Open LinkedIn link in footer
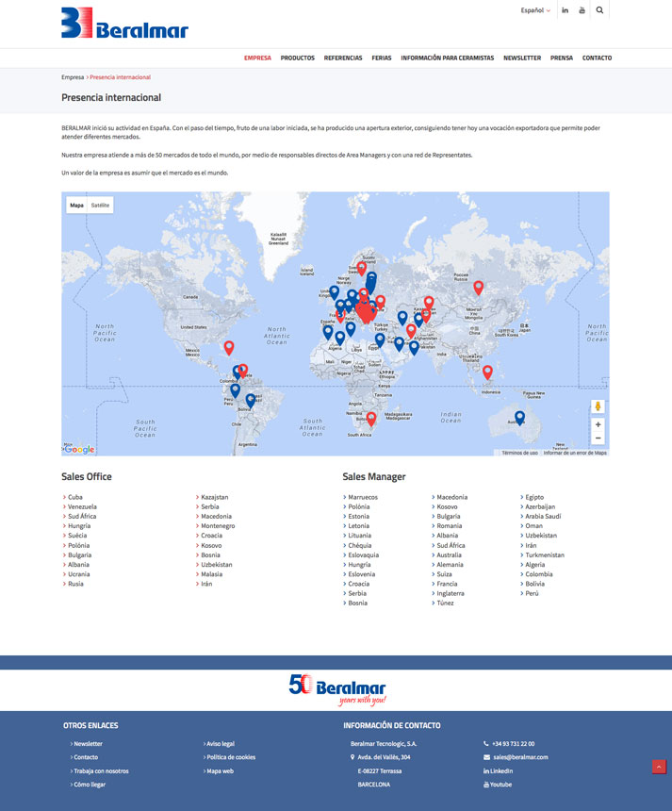 tap(499, 771)
